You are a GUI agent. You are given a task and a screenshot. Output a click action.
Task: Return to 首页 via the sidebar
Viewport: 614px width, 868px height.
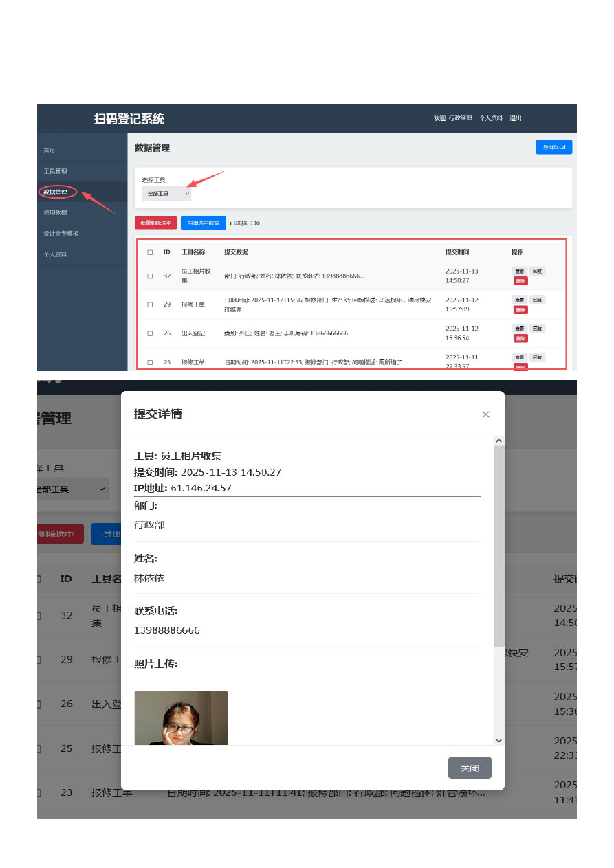[x=49, y=149]
